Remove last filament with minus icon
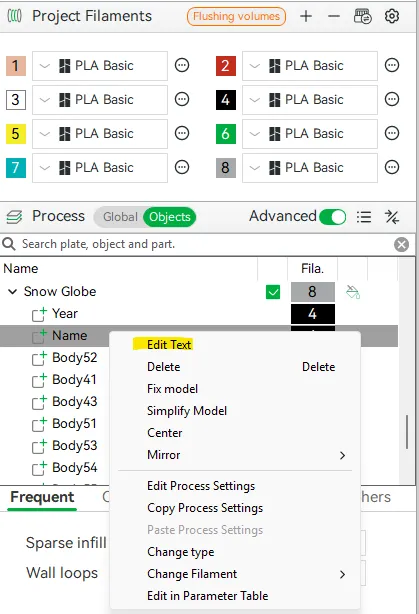The height and width of the screenshot is (614, 419). [334, 16]
